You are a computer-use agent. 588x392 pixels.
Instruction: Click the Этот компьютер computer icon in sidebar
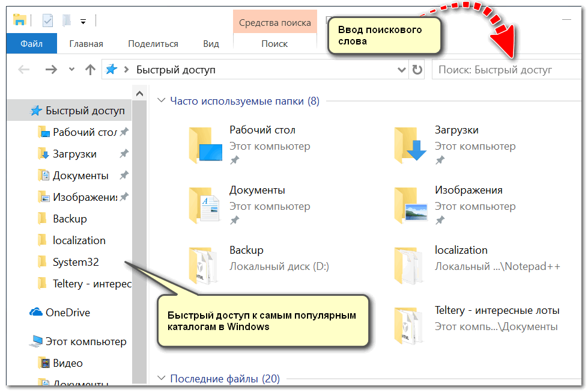pos(37,341)
